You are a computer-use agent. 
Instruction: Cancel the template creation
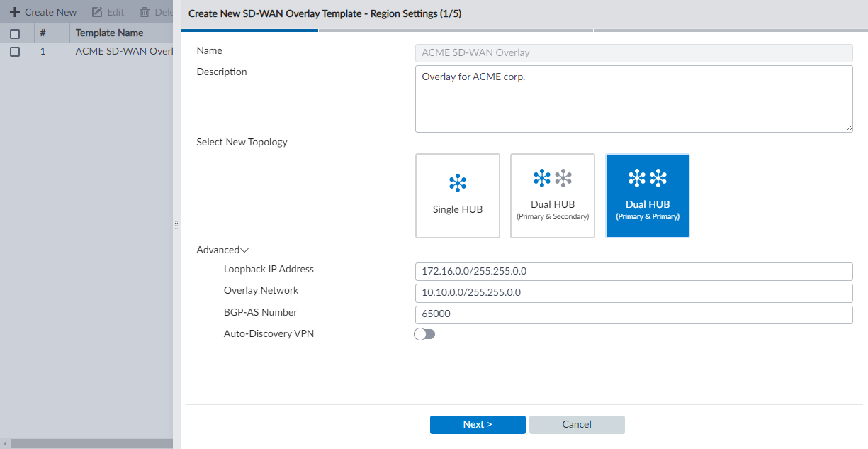coord(577,424)
